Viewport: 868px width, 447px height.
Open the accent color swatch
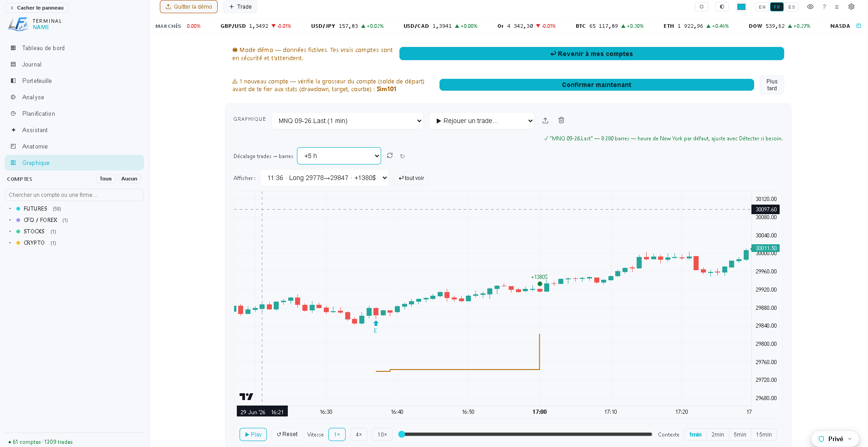click(x=741, y=7)
